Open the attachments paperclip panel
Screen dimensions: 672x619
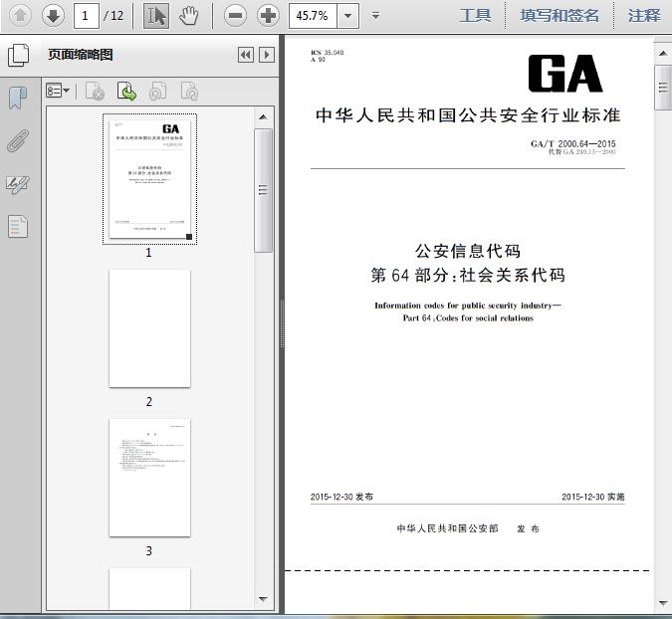(x=18, y=140)
